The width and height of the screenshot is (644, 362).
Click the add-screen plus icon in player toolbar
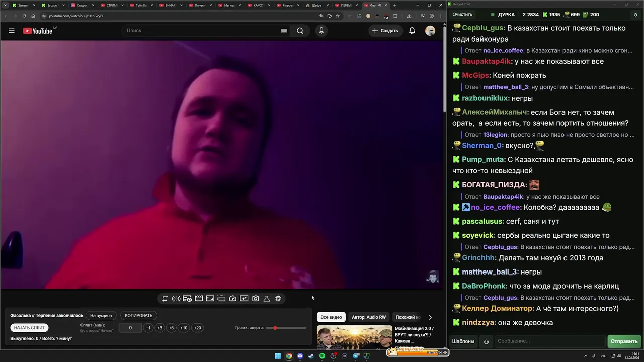tap(244, 299)
